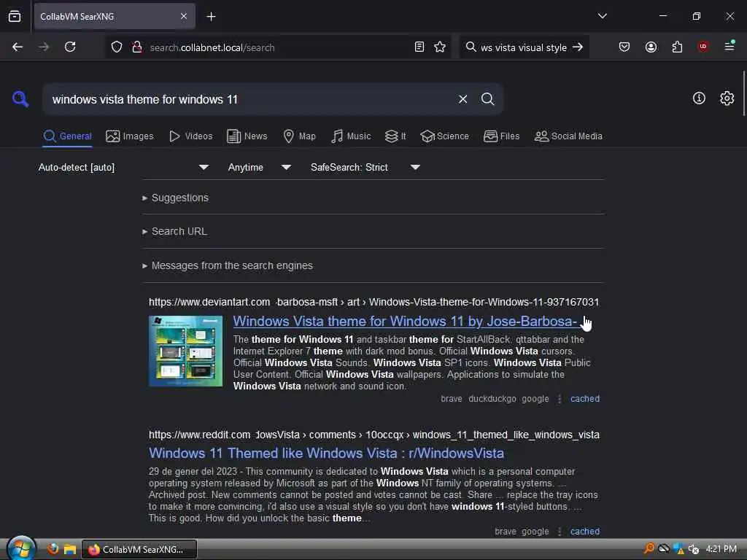Select CollabVM SearXNG taskbar button
Viewport: 747px width, 560px height.
[139, 549]
